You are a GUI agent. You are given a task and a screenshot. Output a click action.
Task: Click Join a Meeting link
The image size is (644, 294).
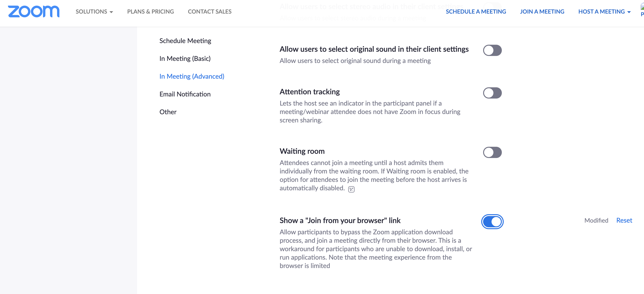pyautogui.click(x=542, y=11)
